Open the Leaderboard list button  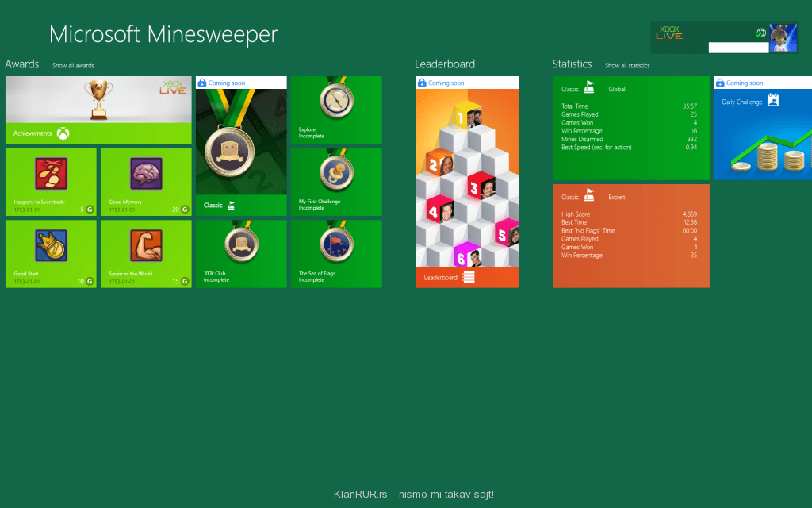467,277
